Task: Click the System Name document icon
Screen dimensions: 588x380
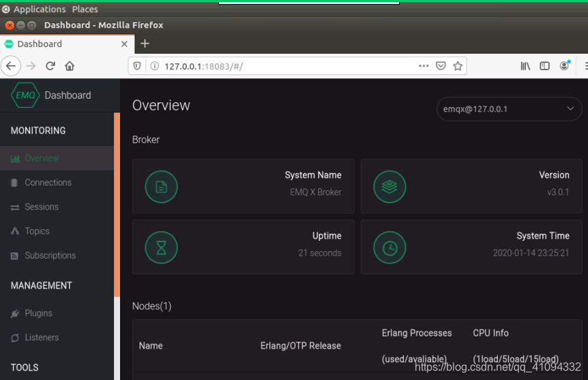Action: click(x=161, y=186)
